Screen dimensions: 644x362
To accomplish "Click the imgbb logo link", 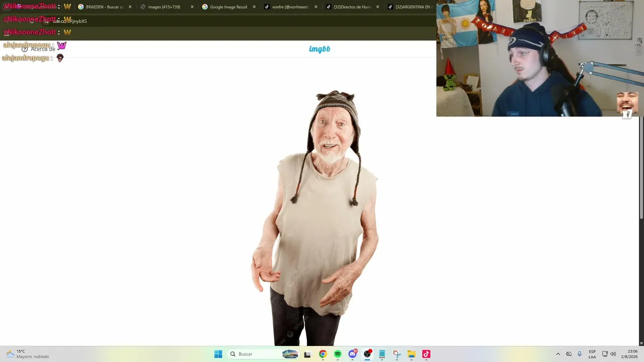I will 319,49.
